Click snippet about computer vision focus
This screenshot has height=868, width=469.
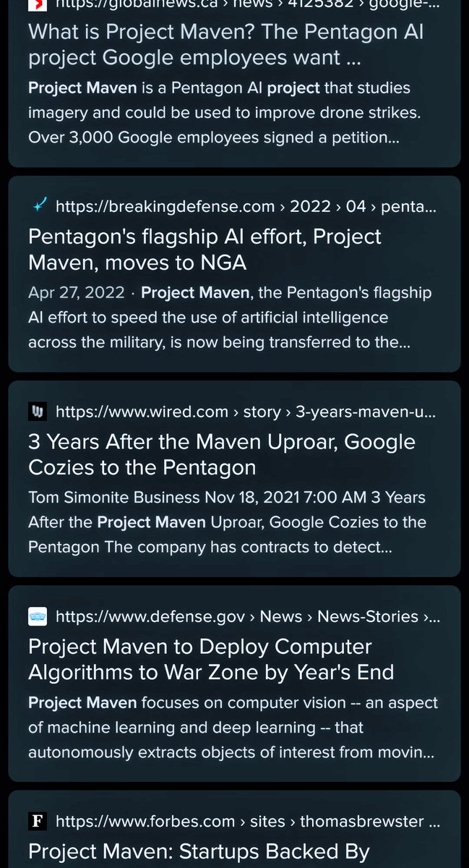click(231, 726)
